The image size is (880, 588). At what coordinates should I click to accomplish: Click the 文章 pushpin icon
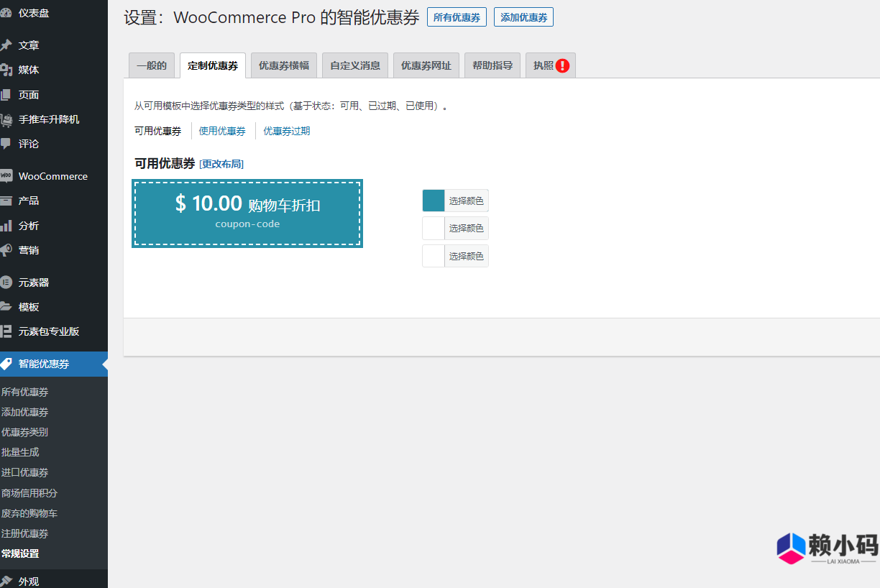pyautogui.click(x=6, y=45)
